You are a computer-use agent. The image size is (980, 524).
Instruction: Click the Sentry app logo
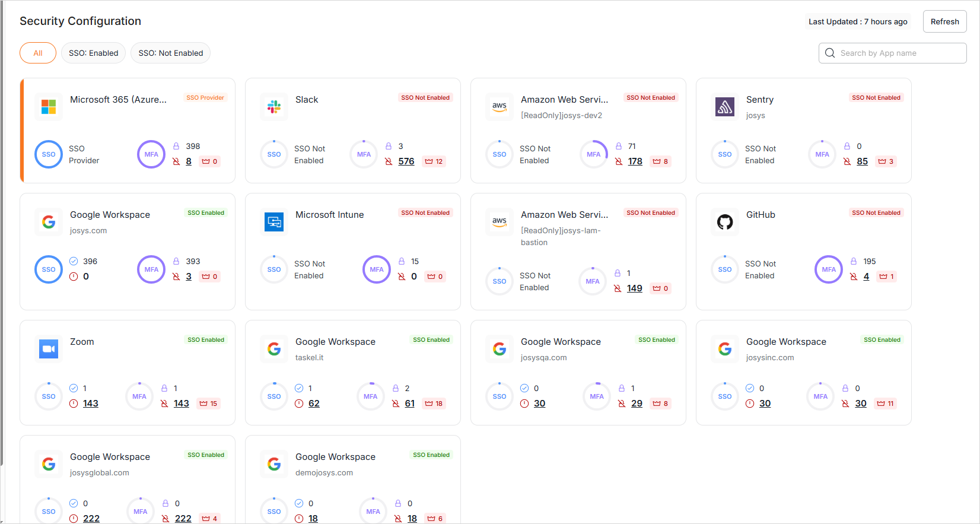click(x=725, y=107)
